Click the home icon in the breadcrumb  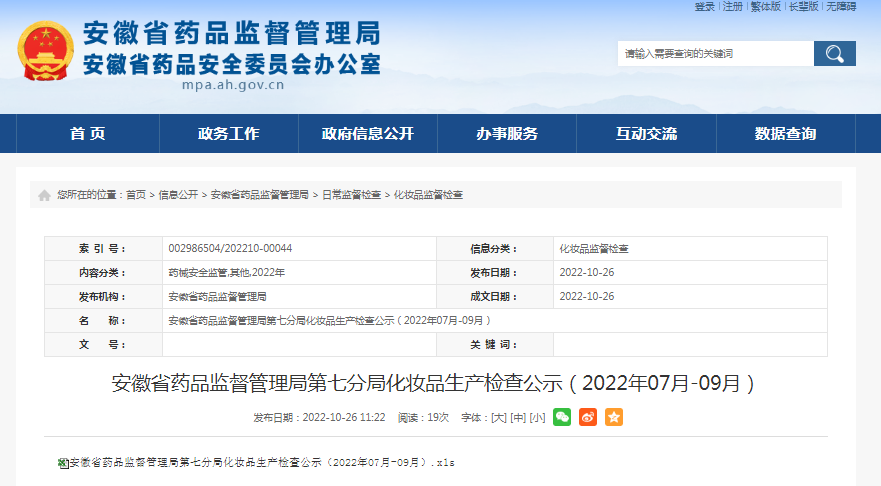[44, 195]
